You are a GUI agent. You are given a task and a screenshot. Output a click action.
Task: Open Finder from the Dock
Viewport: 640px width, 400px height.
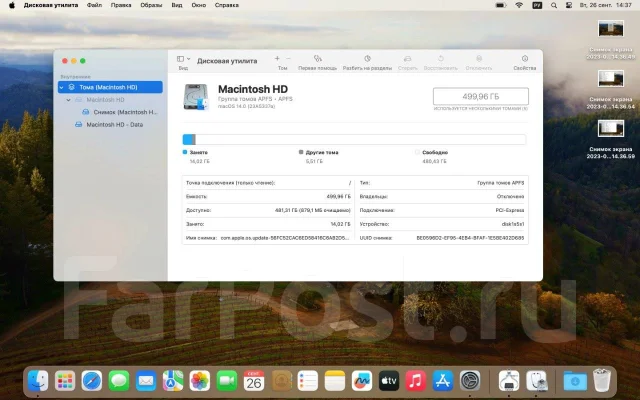pyautogui.click(x=38, y=380)
